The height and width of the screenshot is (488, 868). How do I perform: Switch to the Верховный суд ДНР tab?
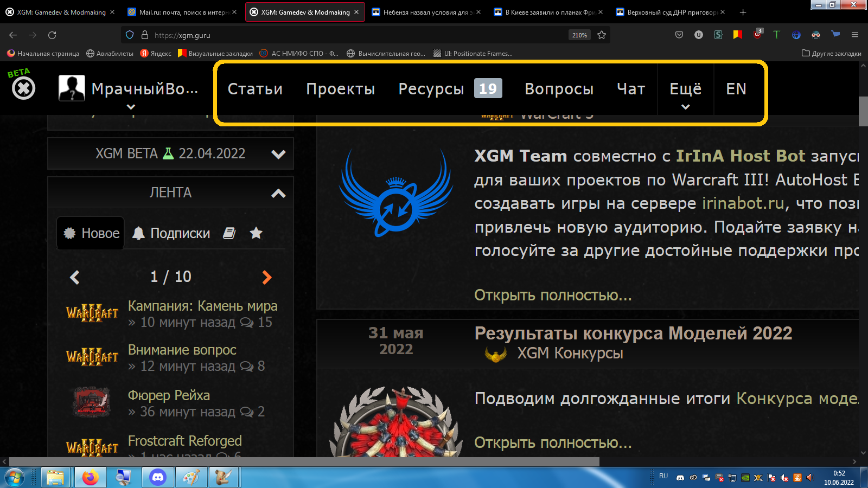click(671, 12)
